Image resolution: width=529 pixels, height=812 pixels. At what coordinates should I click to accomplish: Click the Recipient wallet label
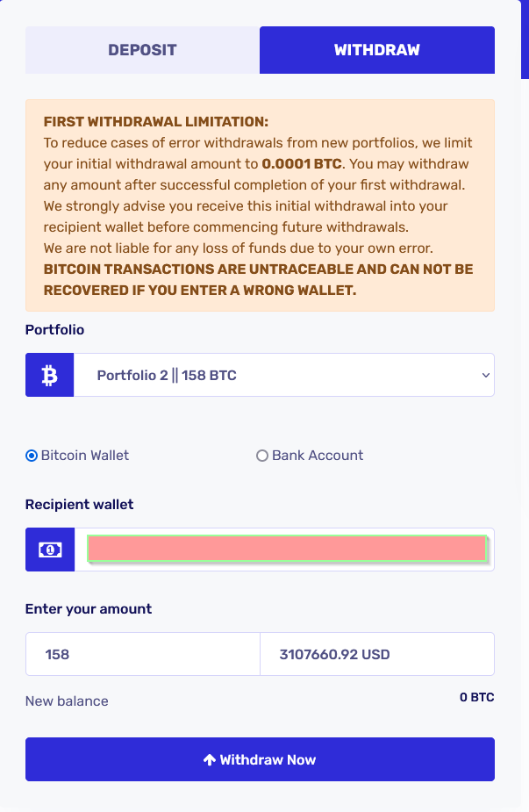(79, 505)
